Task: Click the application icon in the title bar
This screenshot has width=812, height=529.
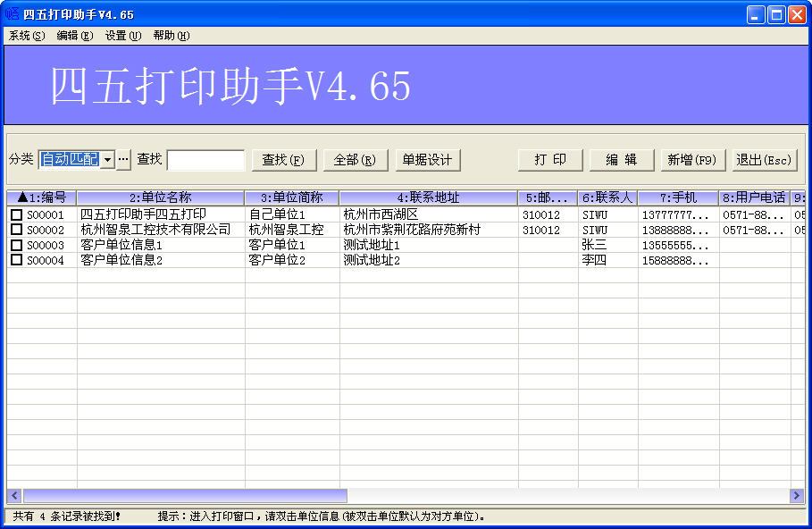Action: (x=11, y=13)
